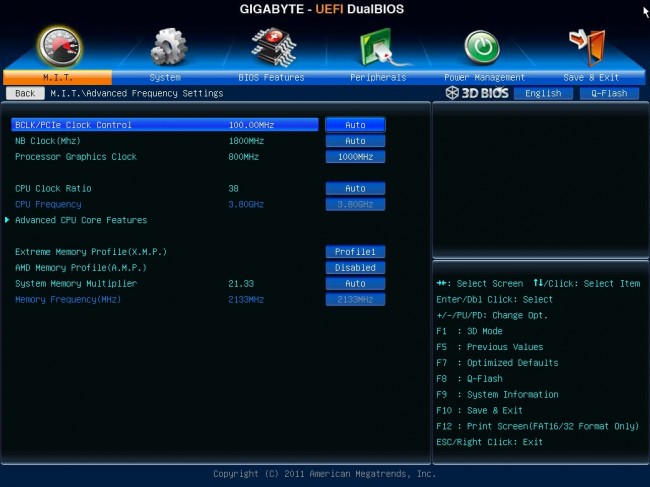Screen dimensions: 650x487
Task: Switch to the System tab
Action: [165, 78]
